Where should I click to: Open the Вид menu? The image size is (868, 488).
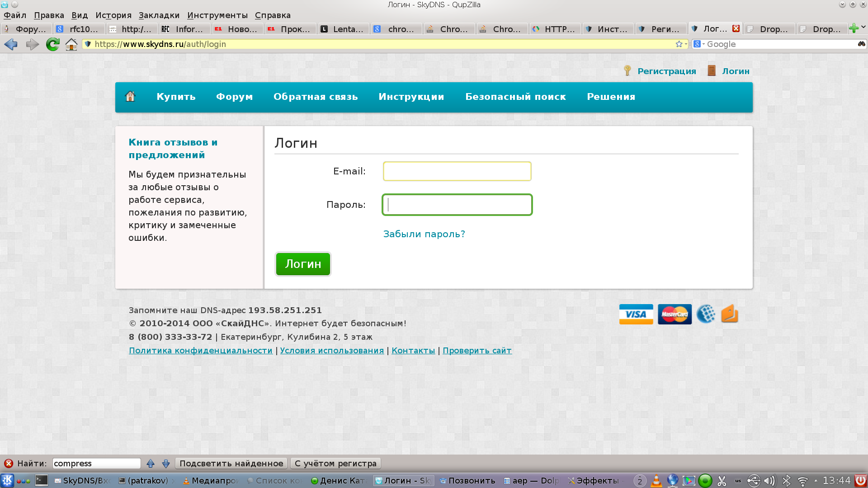coord(80,15)
